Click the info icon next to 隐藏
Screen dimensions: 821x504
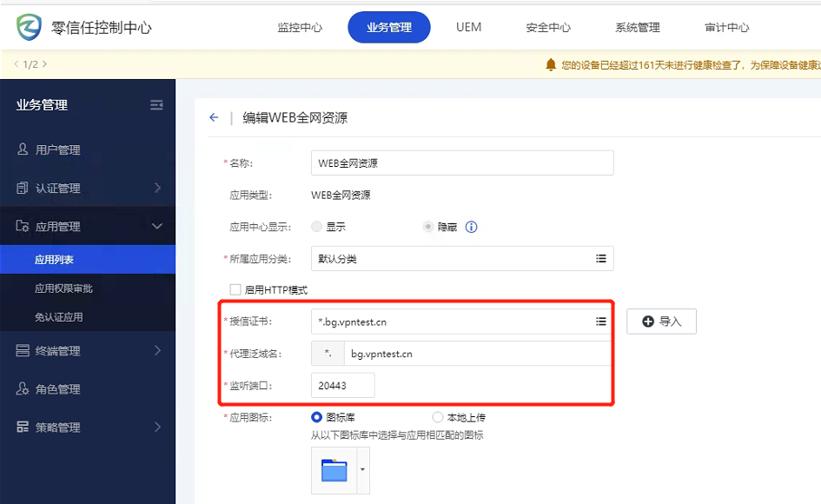(x=472, y=227)
